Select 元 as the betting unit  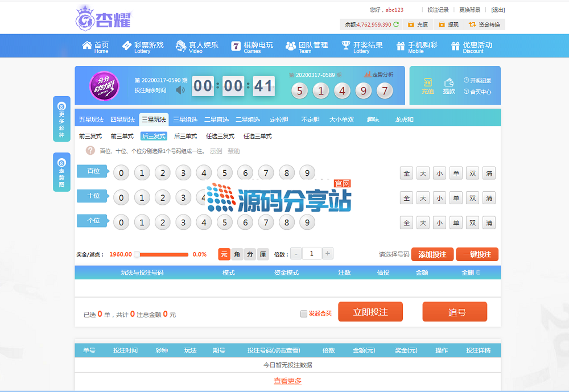pos(224,254)
